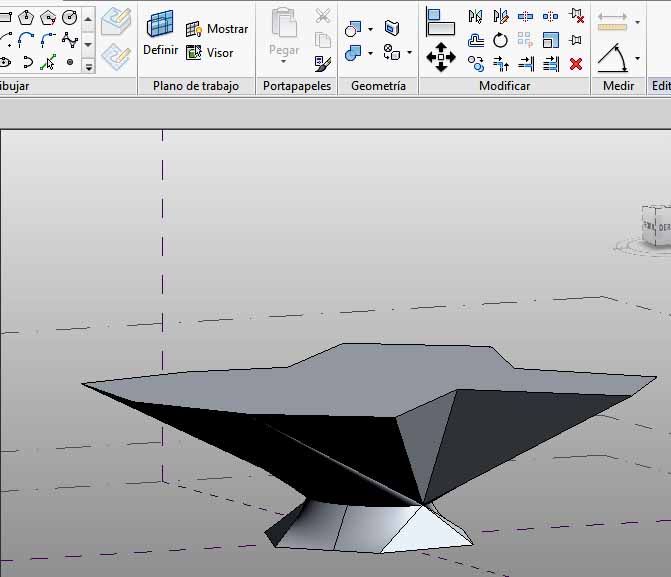671x577 pixels.
Task: Select the Pin element icon
Action: click(x=576, y=40)
